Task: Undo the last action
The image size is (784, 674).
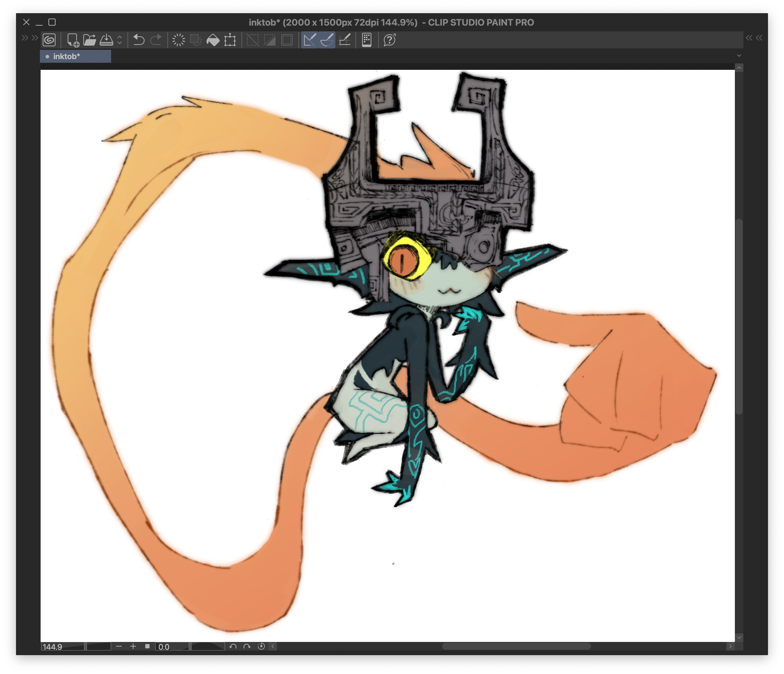Action: click(139, 40)
